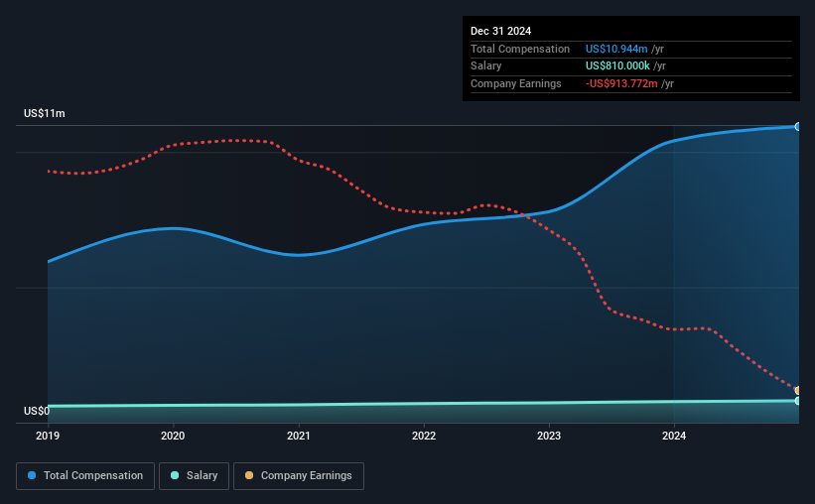Select the Total Compensation end data point
815x504 pixels.
(x=797, y=127)
